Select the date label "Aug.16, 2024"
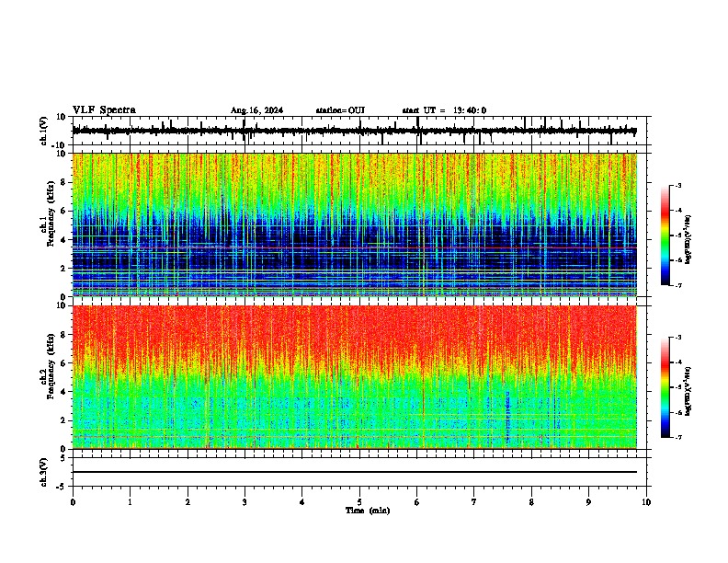 point(256,110)
